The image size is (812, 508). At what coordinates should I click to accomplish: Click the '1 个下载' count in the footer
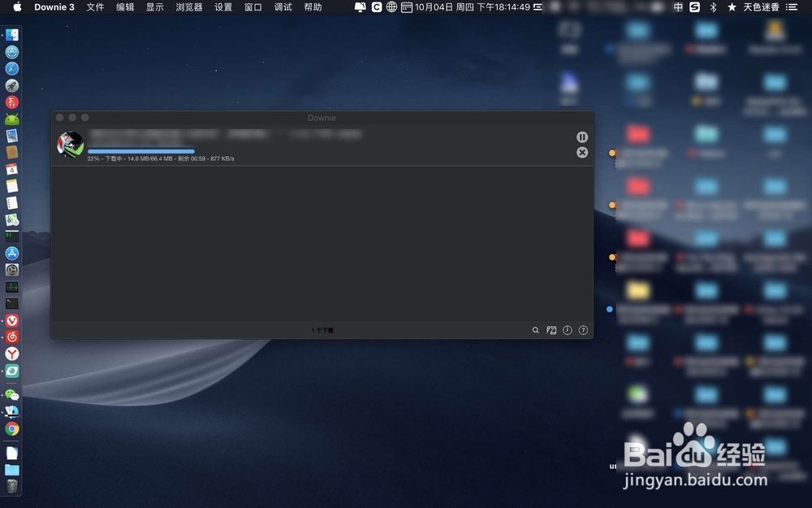point(322,330)
